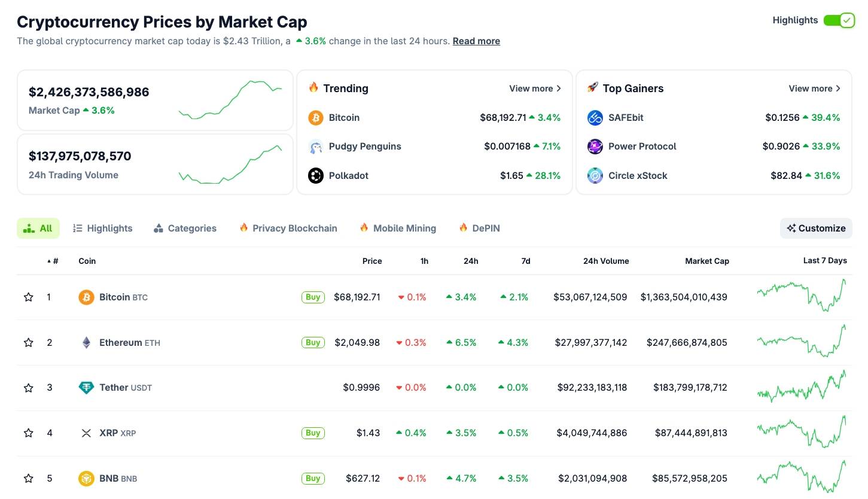Click the Circle xStock icon

pyautogui.click(x=595, y=176)
